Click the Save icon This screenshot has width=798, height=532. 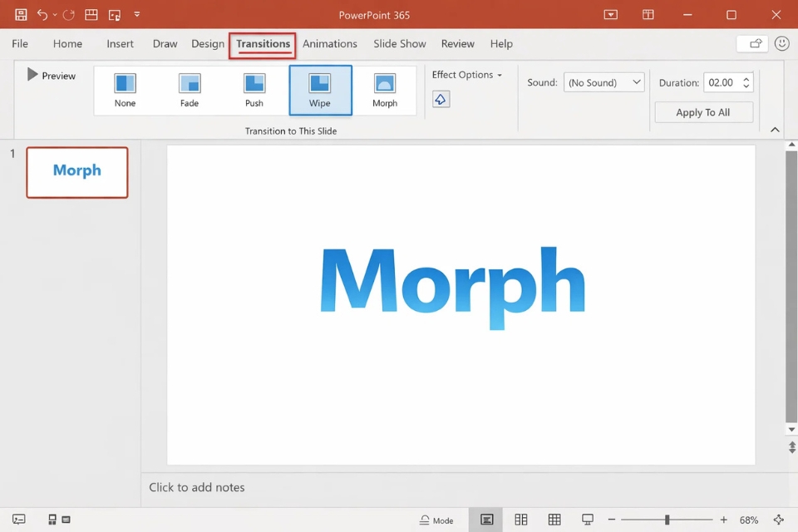point(20,14)
